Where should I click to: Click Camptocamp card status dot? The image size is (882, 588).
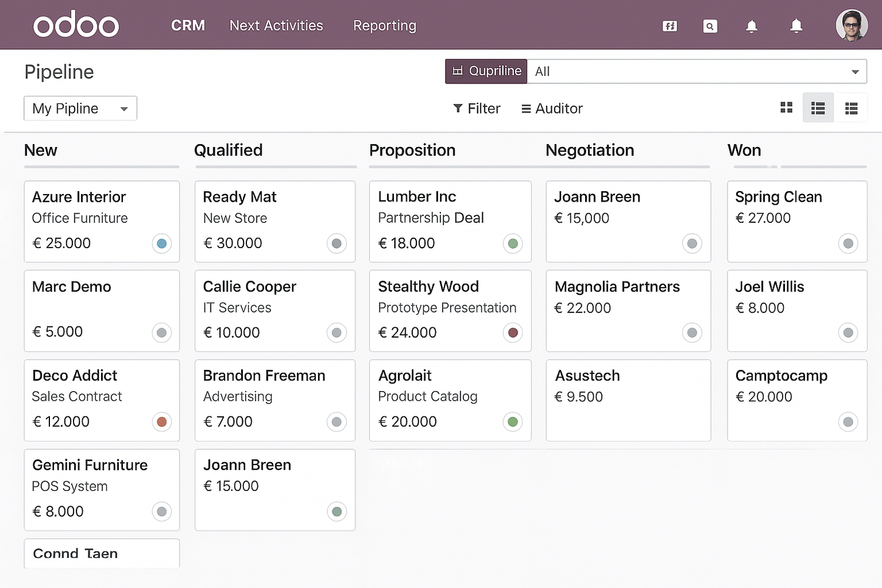tap(848, 422)
